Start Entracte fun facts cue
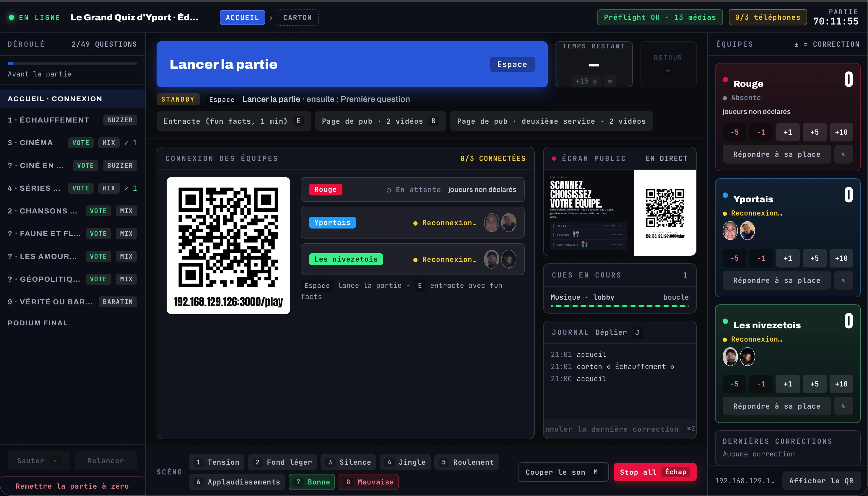The height and width of the screenshot is (496, 868). [234, 121]
